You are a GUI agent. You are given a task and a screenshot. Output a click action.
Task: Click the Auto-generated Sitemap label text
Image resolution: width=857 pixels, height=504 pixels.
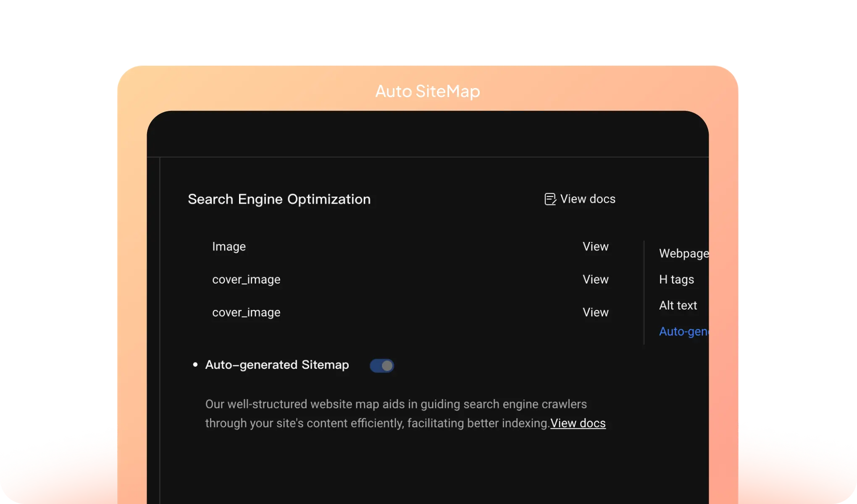(277, 365)
